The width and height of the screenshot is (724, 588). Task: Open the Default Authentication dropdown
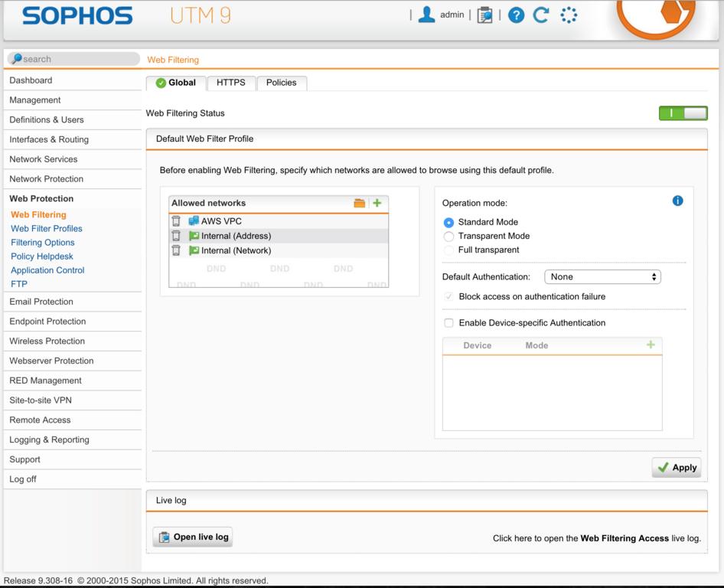click(602, 276)
